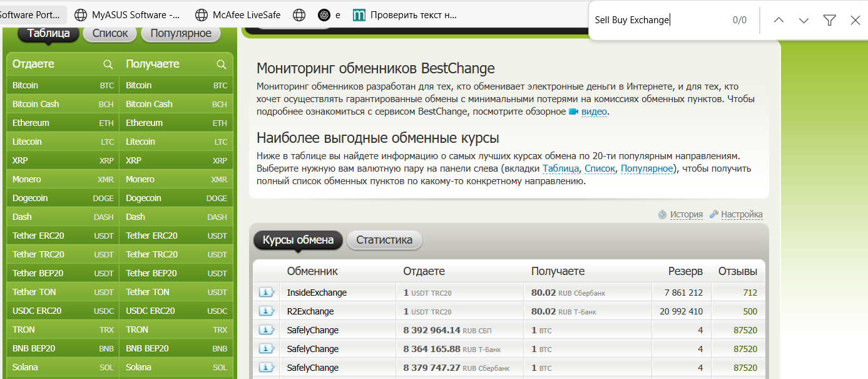Screen dimensions: 868x379
Task: Open the видео overview link
Action: [x=594, y=112]
